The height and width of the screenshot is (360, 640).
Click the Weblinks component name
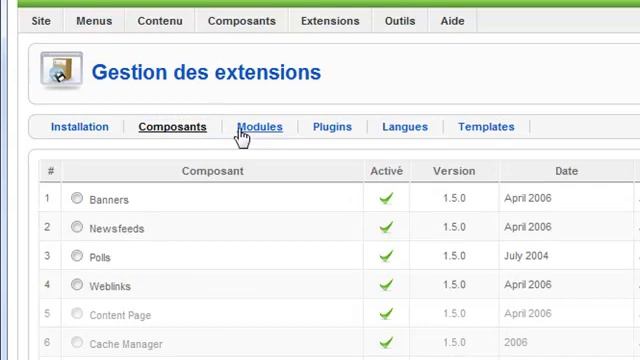pyautogui.click(x=110, y=287)
